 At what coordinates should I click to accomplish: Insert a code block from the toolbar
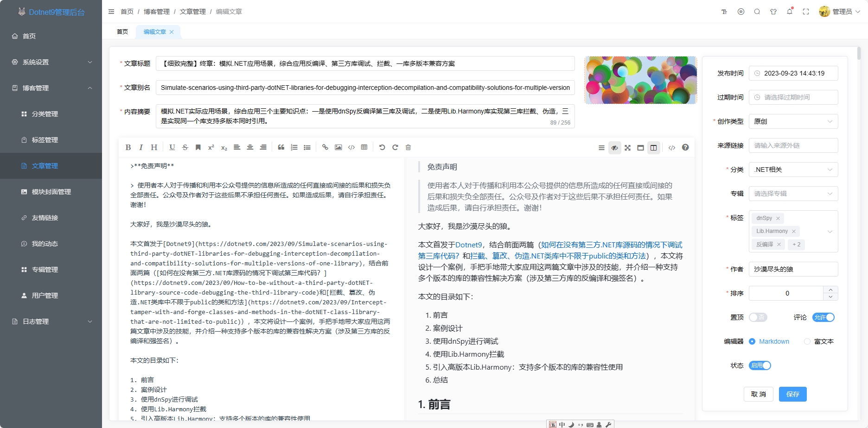click(x=351, y=147)
